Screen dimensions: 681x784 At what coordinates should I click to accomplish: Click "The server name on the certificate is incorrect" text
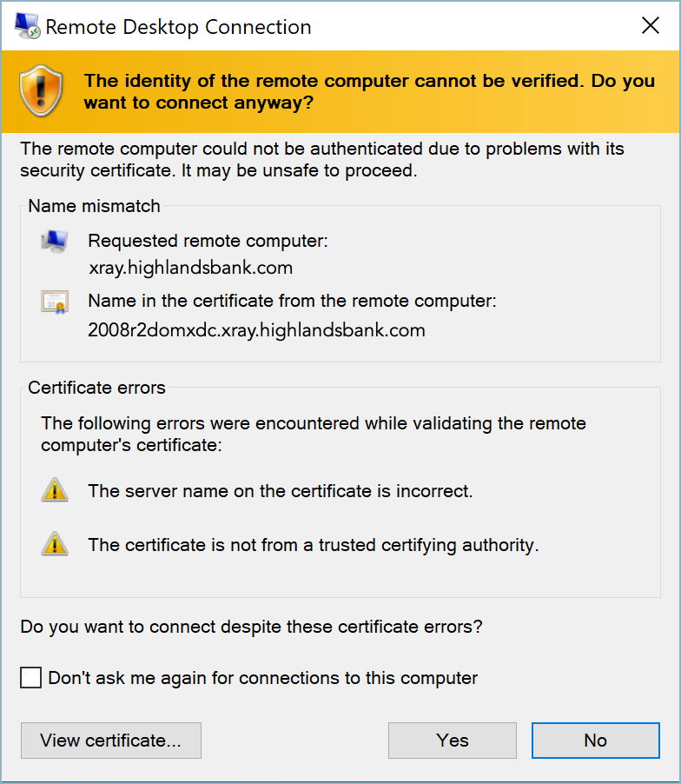(280, 491)
